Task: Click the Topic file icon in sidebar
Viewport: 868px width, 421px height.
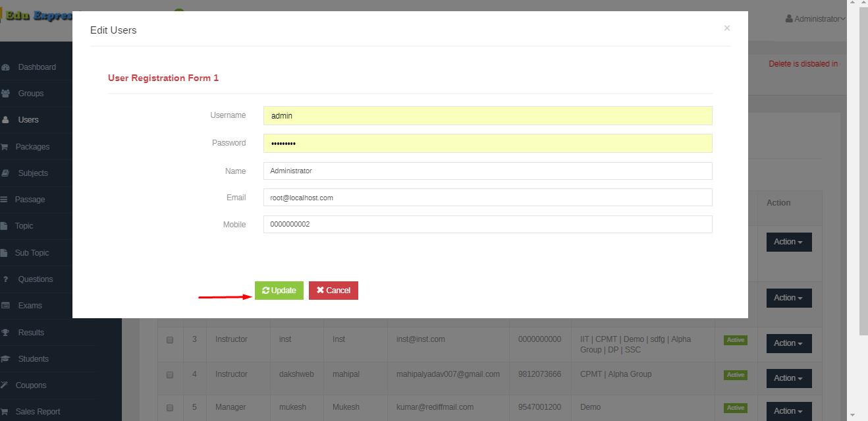Action: coord(4,226)
